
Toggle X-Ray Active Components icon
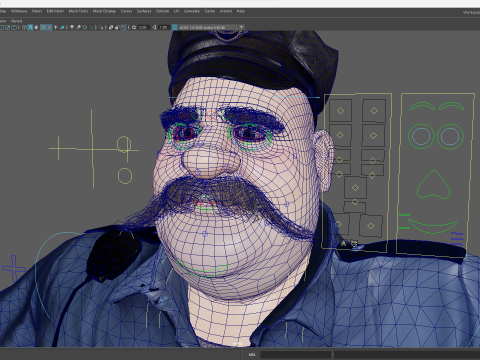(117, 27)
